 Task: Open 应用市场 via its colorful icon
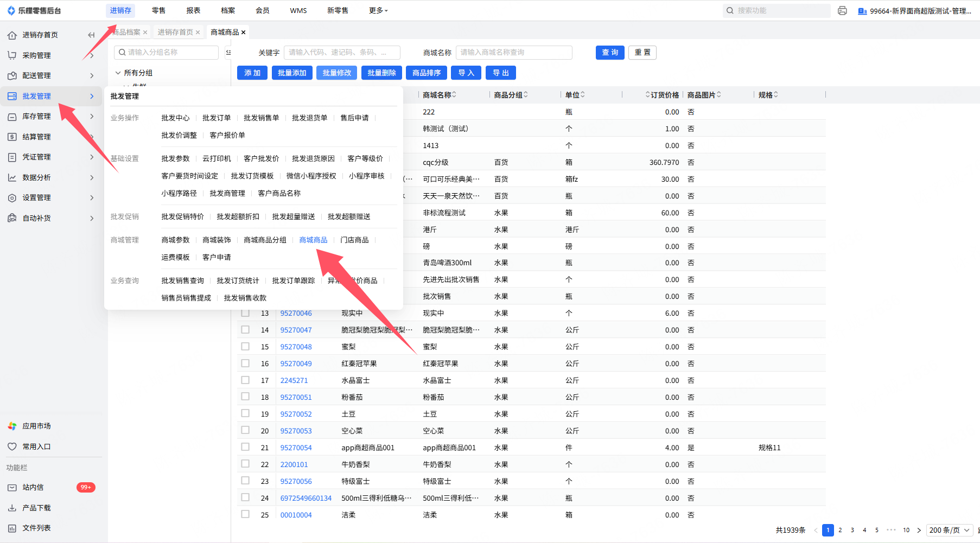tap(12, 426)
